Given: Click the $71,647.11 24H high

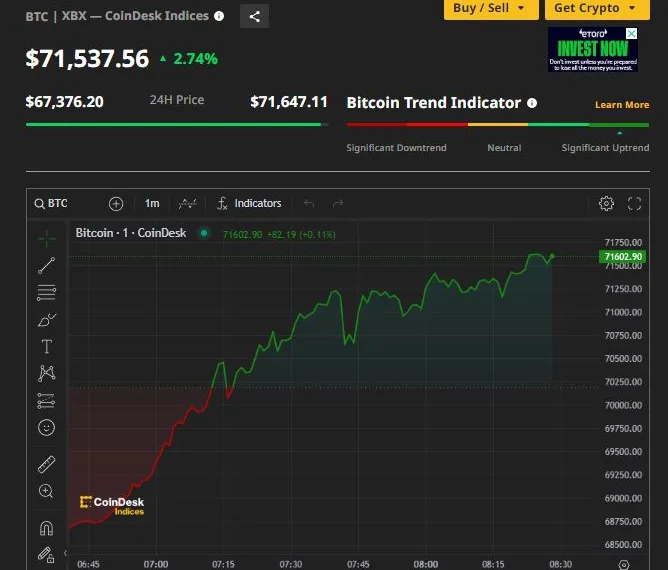Looking at the screenshot, I should click(x=289, y=102).
